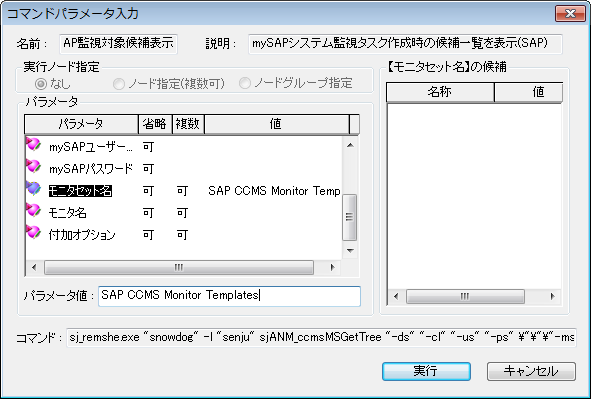The image size is (591, 399).
Task: Select the 付加オプション parameter name
Action: (x=82, y=235)
